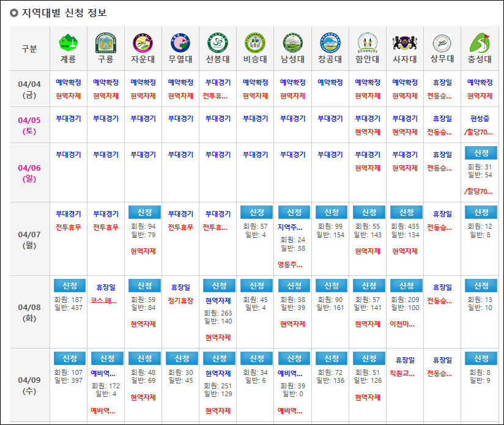Apply for 구룡 on 04/09
Screen dimensions: 504x425
click(107, 358)
